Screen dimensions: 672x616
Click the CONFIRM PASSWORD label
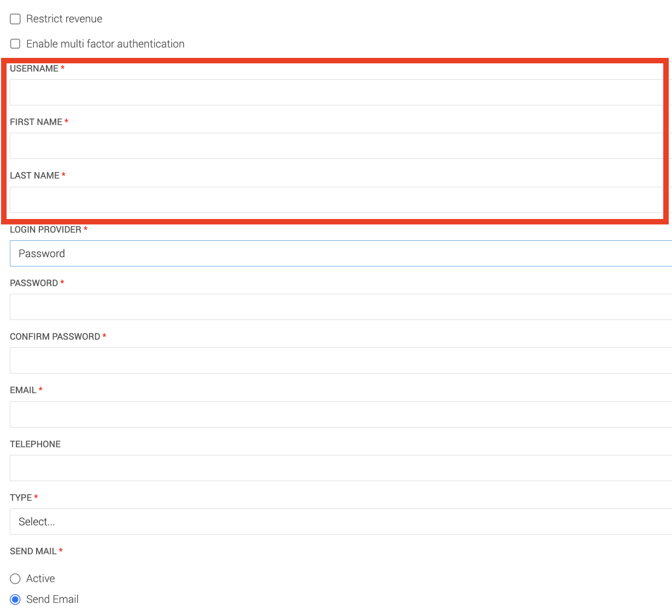coord(55,336)
